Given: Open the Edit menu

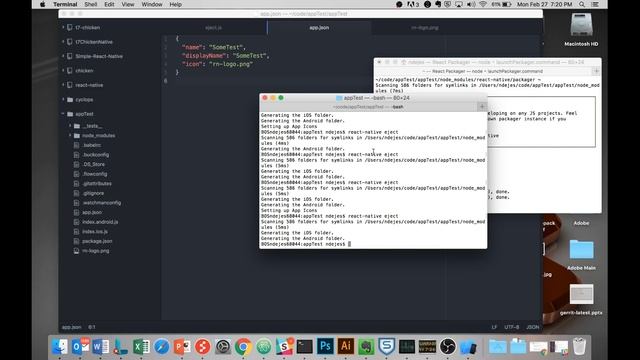Looking at the screenshot, I should click(109, 4).
